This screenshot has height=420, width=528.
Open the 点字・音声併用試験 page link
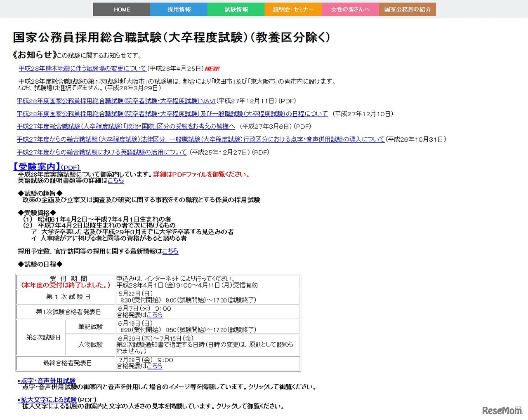47,380
